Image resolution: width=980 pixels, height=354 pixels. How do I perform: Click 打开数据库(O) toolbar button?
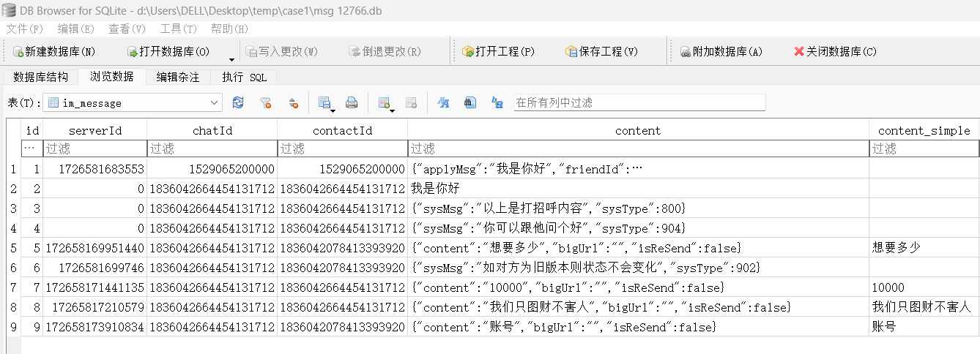point(168,52)
